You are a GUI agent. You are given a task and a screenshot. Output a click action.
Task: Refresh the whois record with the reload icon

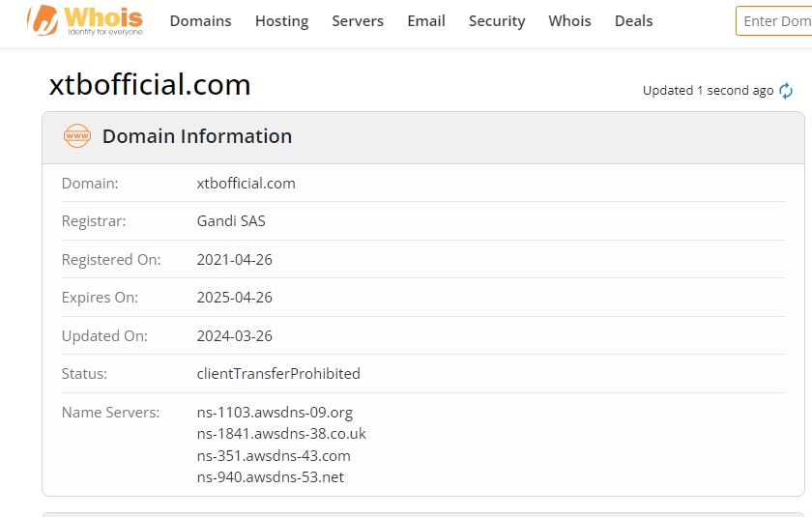[786, 91]
